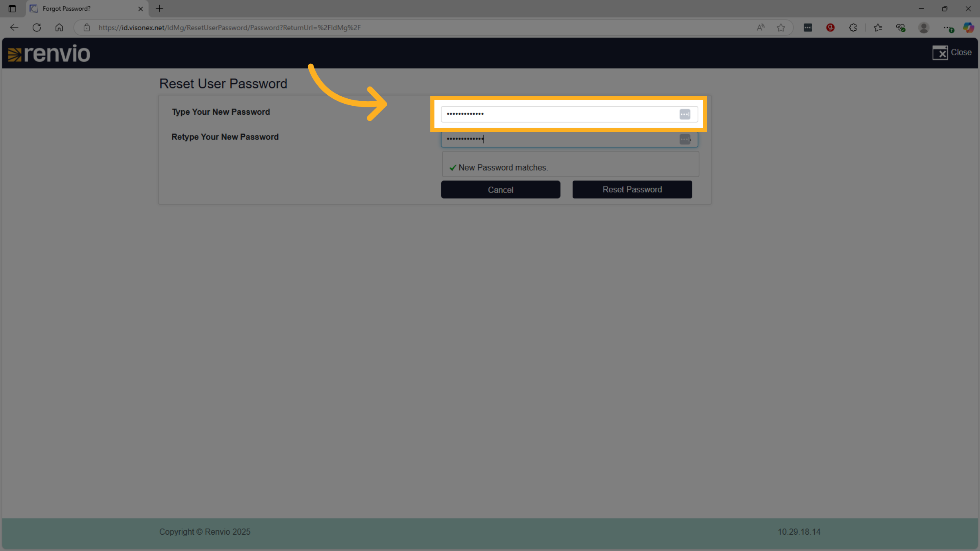The image size is (980, 551).
Task: Close the Forgot Password tab
Action: (x=140, y=9)
